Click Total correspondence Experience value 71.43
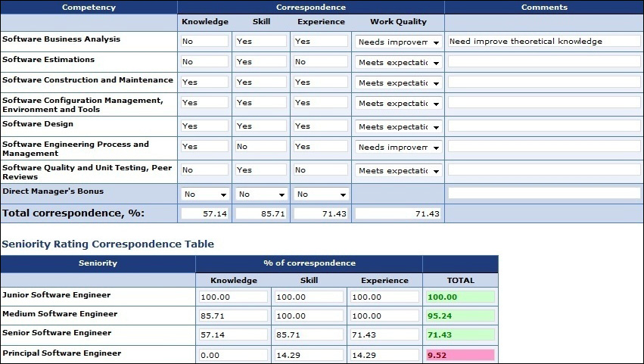 pos(321,213)
